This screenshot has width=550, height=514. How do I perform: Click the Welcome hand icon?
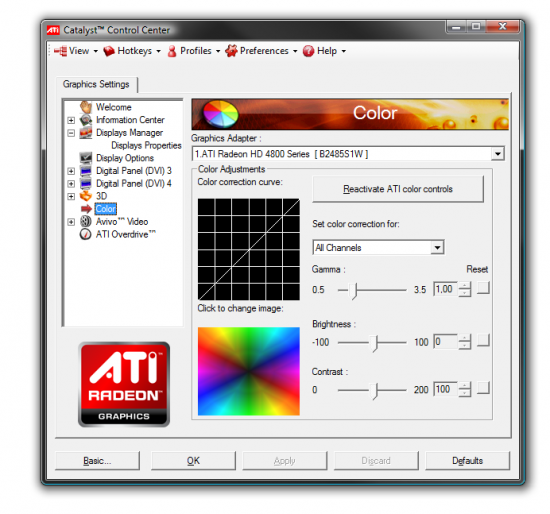coord(86,107)
